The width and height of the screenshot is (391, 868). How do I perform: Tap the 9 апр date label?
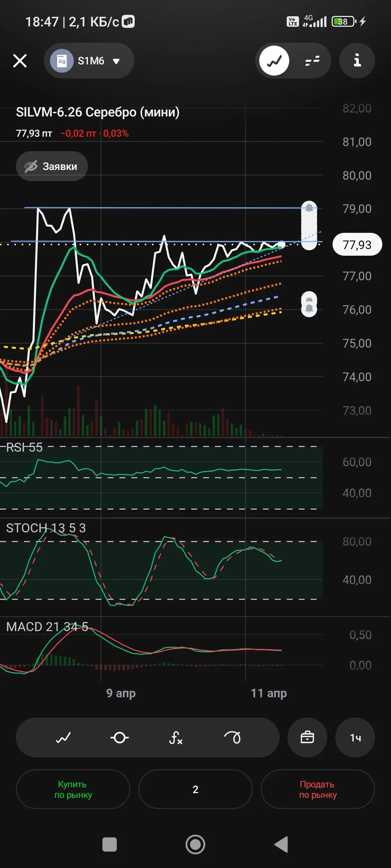tap(121, 693)
